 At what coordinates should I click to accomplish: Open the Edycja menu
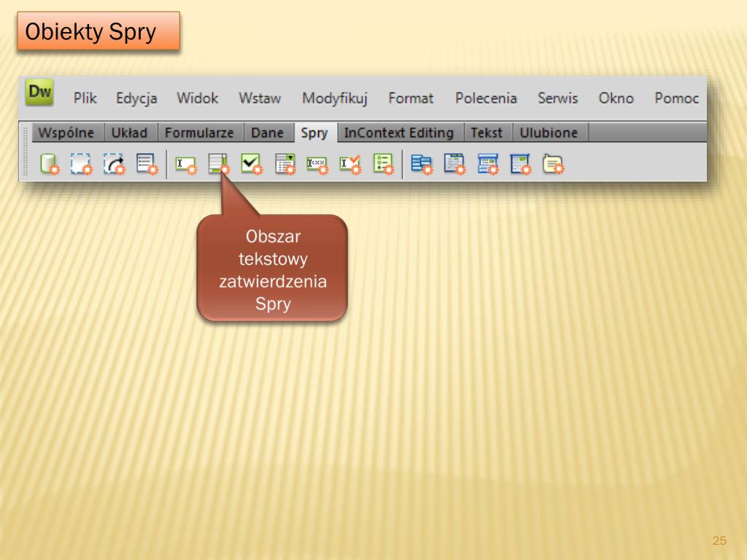pos(136,98)
